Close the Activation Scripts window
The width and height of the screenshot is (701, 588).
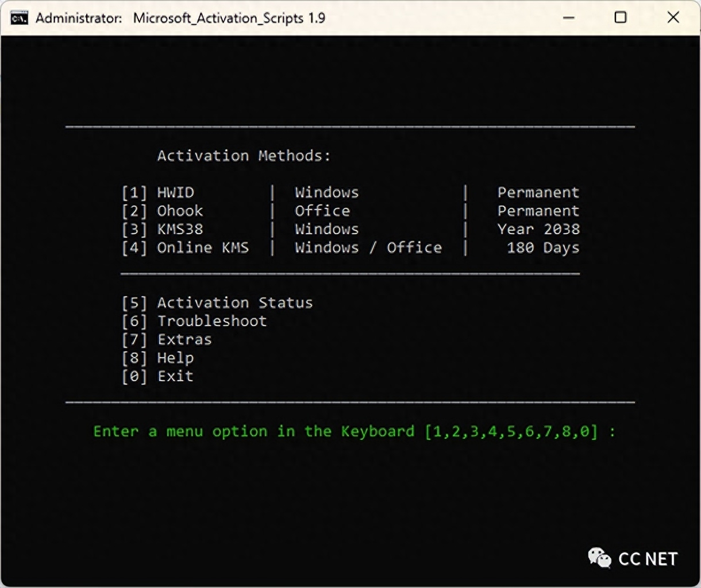(673, 18)
